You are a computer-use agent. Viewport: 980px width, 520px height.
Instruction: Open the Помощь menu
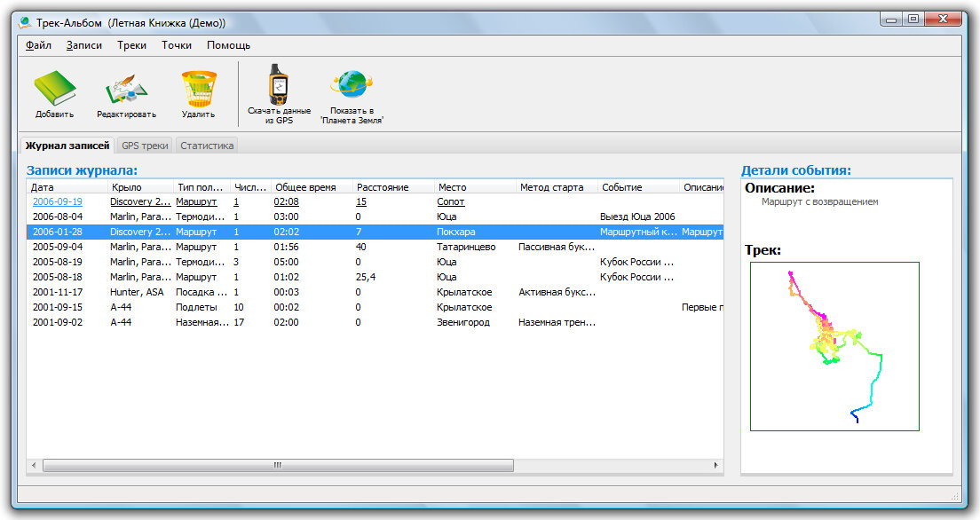click(x=228, y=45)
